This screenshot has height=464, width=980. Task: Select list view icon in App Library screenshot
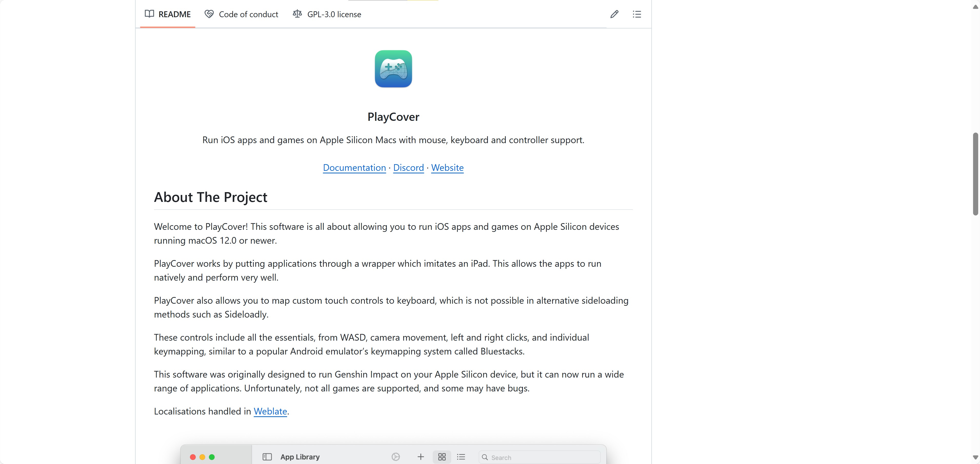[x=461, y=457]
